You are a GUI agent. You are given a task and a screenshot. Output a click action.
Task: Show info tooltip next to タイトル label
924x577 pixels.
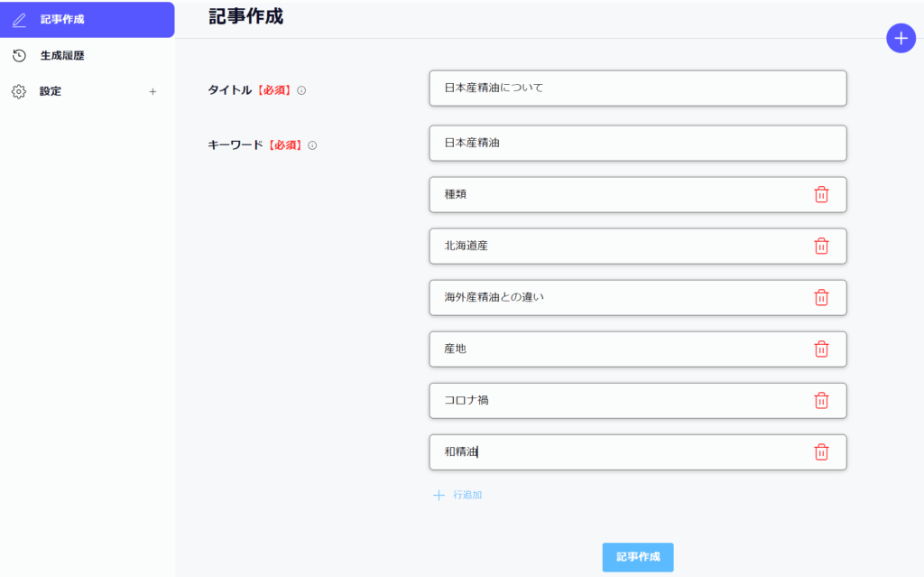point(301,90)
